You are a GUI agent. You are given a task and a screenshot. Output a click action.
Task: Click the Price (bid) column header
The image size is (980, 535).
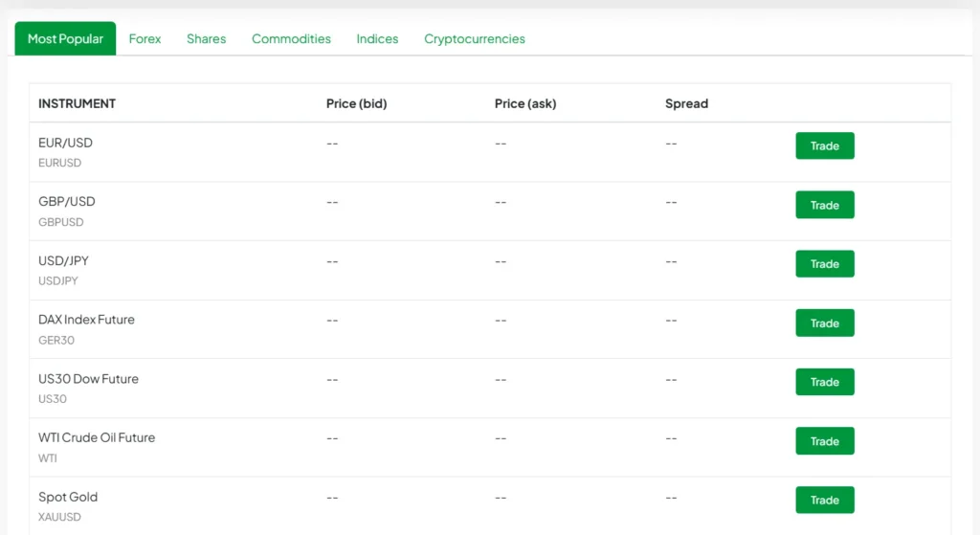tap(356, 103)
